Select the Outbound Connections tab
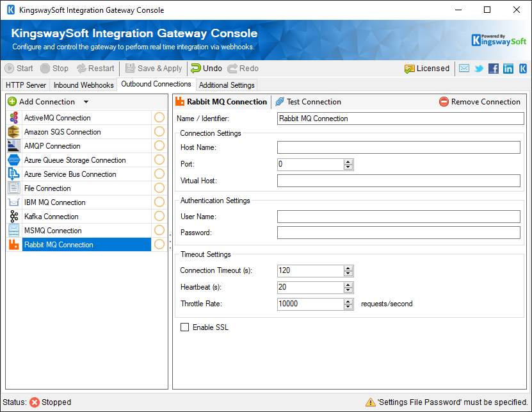 point(156,84)
